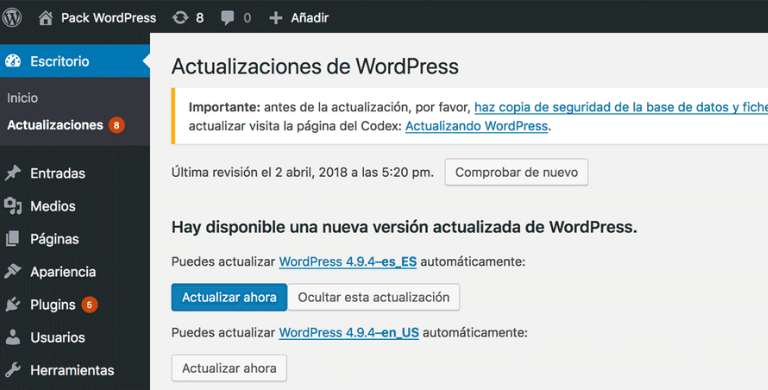Click the comments bubble icon

(227, 19)
